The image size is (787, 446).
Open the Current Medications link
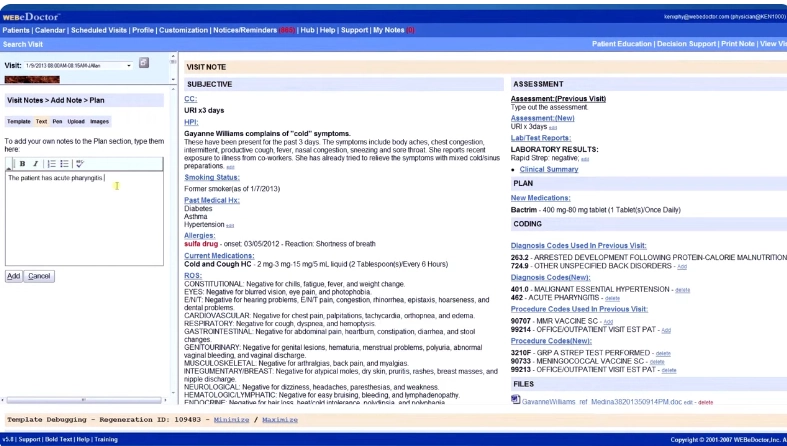pyautogui.click(x=219, y=255)
